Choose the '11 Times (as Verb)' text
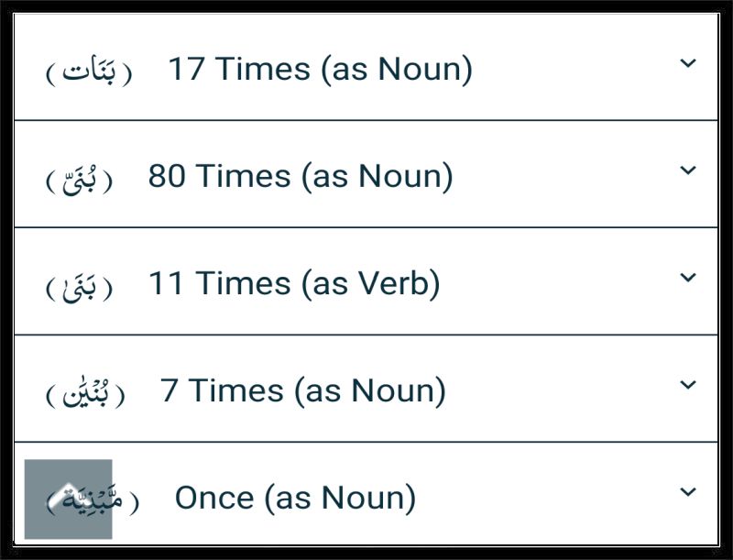Screen dimensions: 733x560 point(294,284)
